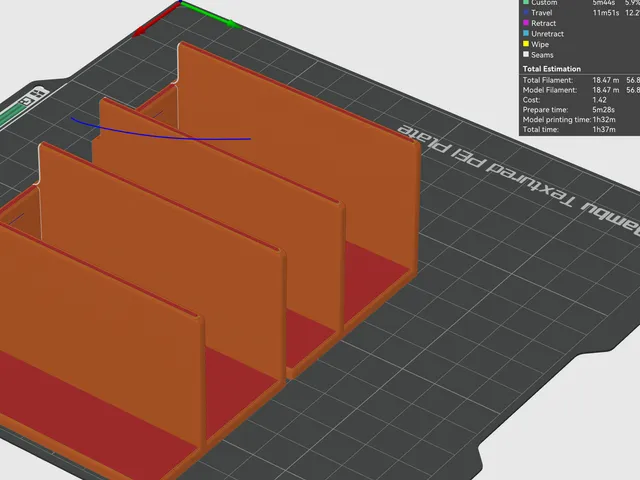Click the Cost value 1.42
The width and height of the screenshot is (640, 480).
pyautogui.click(x=599, y=100)
